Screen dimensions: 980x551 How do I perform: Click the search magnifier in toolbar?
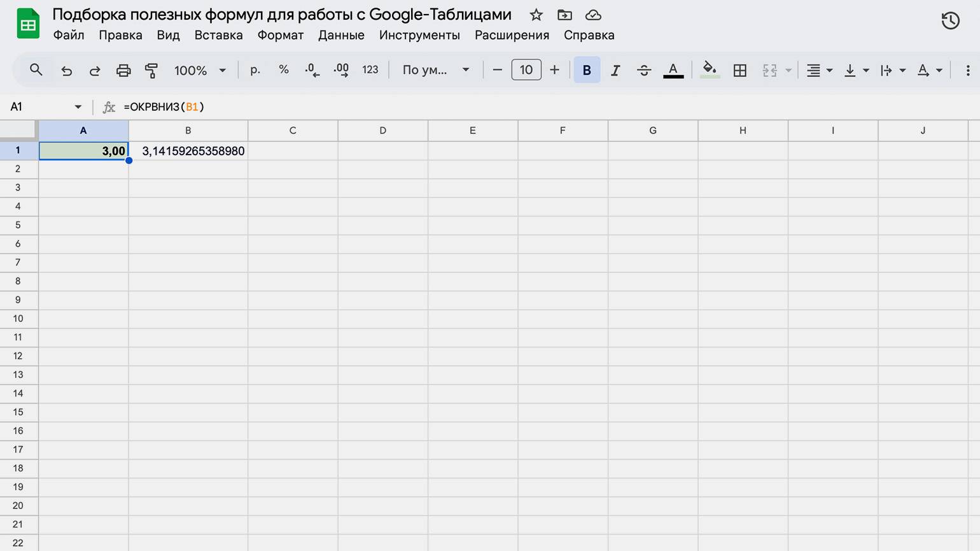(36, 70)
